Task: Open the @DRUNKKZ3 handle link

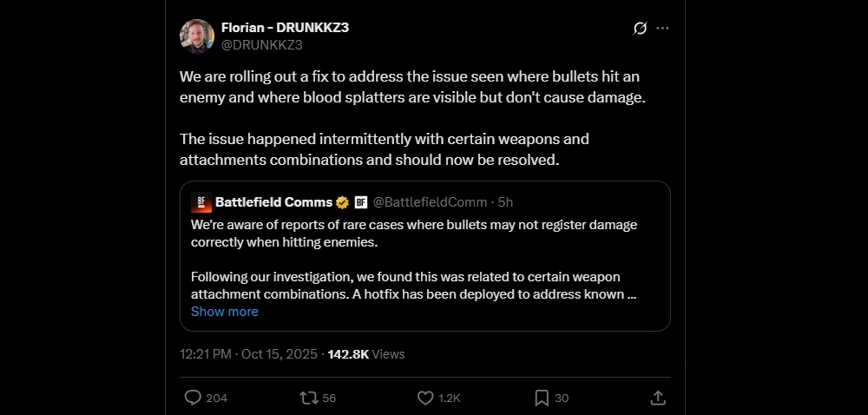Action: click(x=261, y=44)
